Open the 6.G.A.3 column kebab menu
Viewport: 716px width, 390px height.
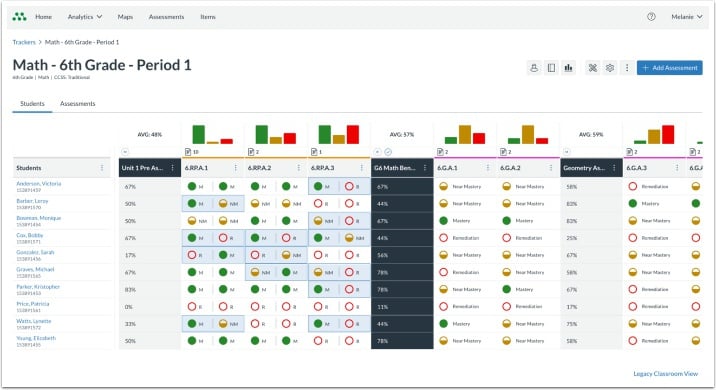point(677,168)
